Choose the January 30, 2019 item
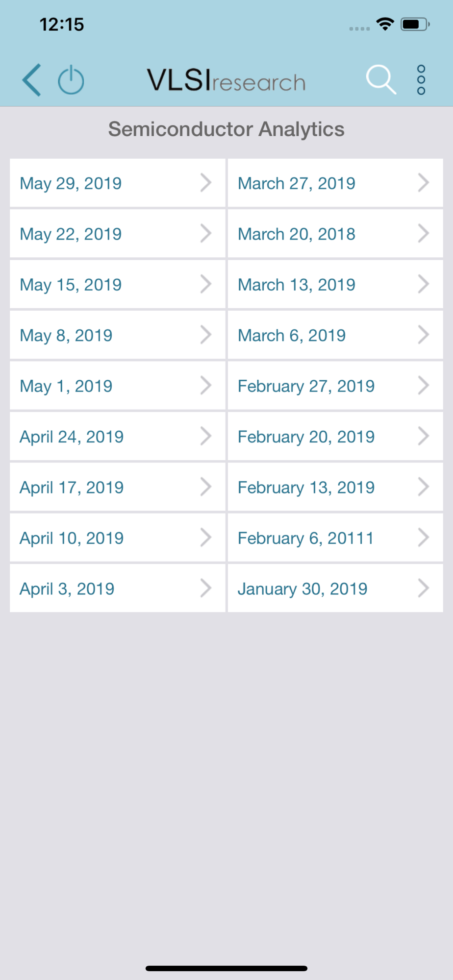 click(335, 588)
